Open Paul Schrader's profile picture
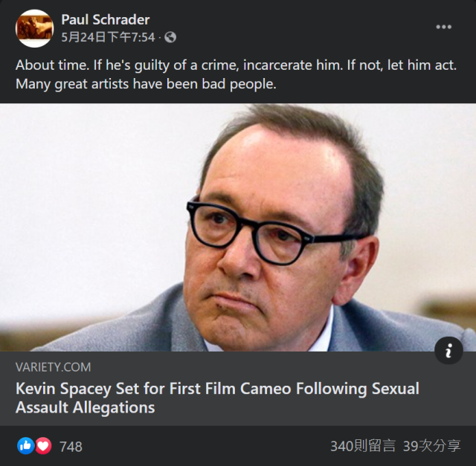 [34, 28]
